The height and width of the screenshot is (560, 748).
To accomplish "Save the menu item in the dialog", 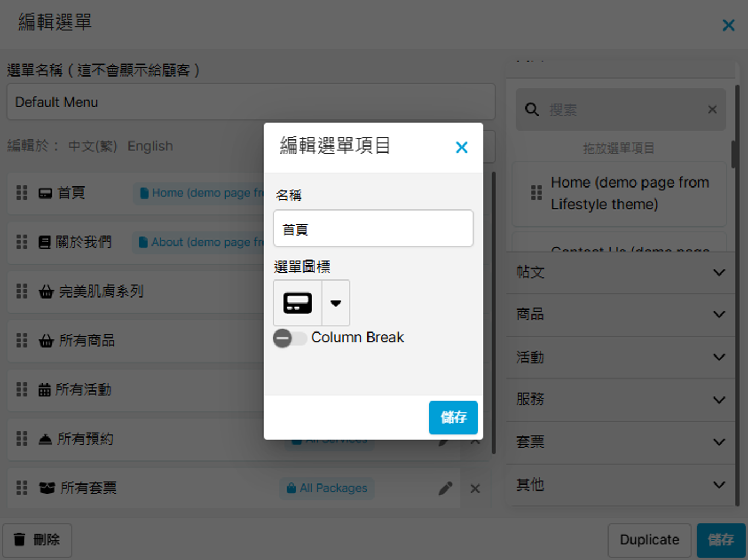I will [453, 417].
